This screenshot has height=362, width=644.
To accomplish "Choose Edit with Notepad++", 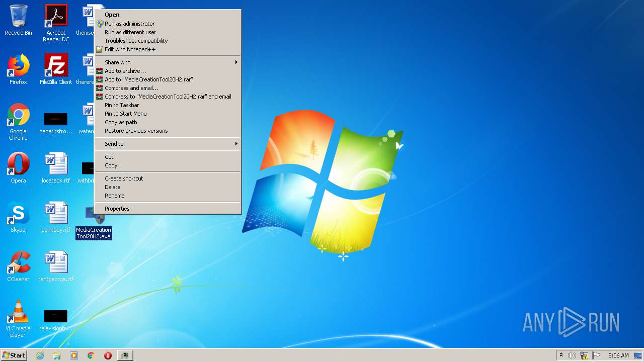I will click(168, 49).
